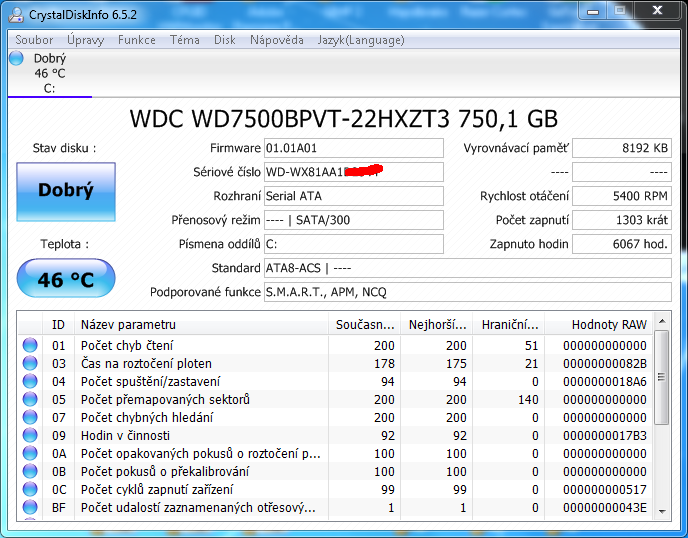
Task: Select the Počet chybných hledání row text
Action: [x=147, y=417]
